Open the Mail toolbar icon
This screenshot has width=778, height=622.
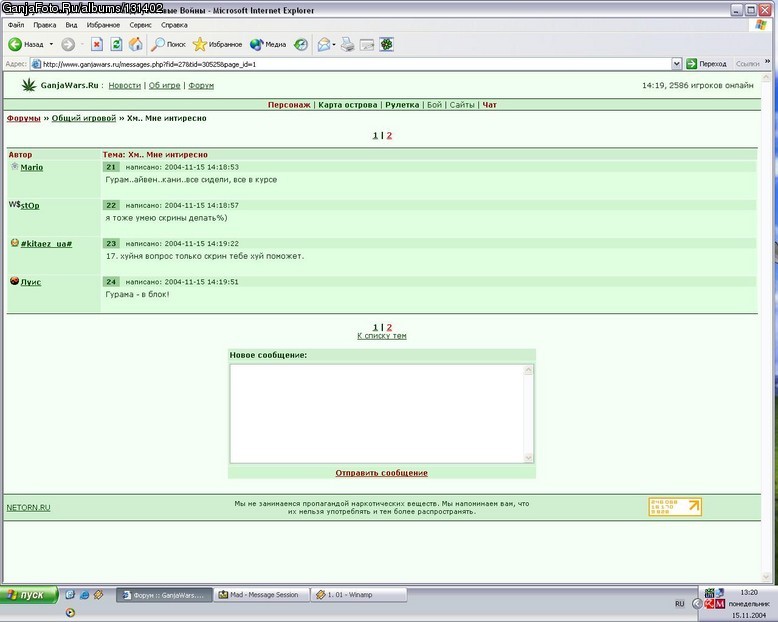[324, 45]
